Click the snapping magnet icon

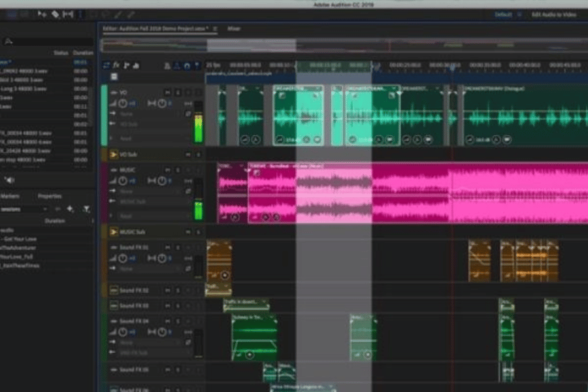(188, 65)
